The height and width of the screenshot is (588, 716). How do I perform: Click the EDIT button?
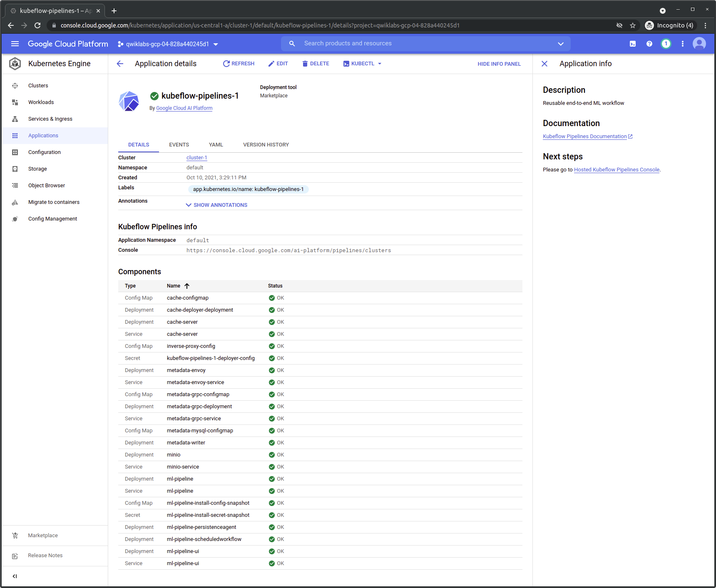point(278,64)
